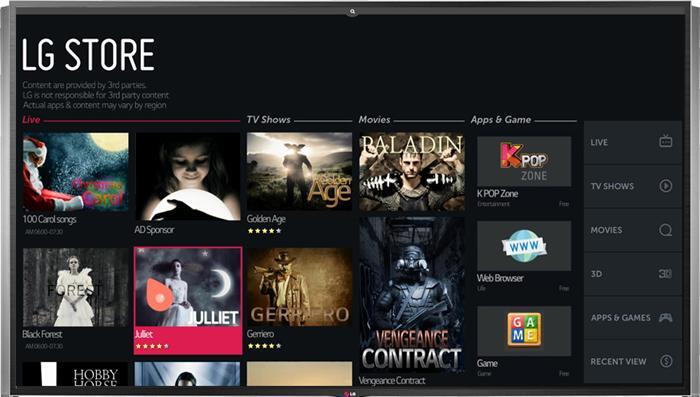Select the Golden Age show thumbnail
The height and width of the screenshot is (397, 700).
pyautogui.click(x=299, y=171)
